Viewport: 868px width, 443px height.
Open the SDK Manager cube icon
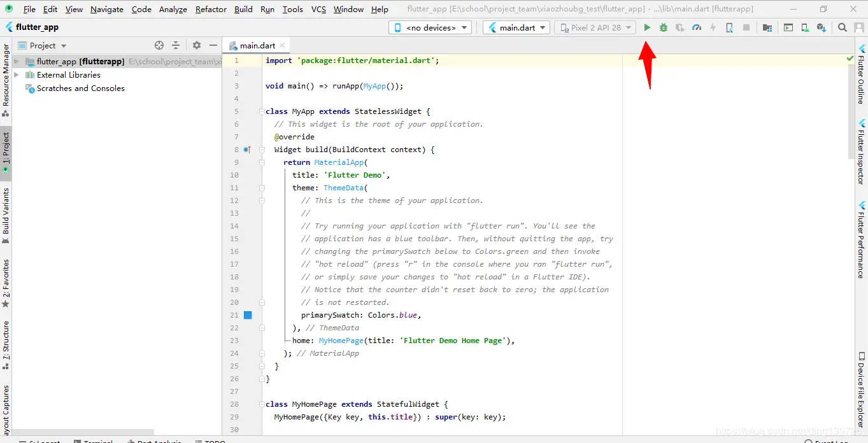coord(822,28)
